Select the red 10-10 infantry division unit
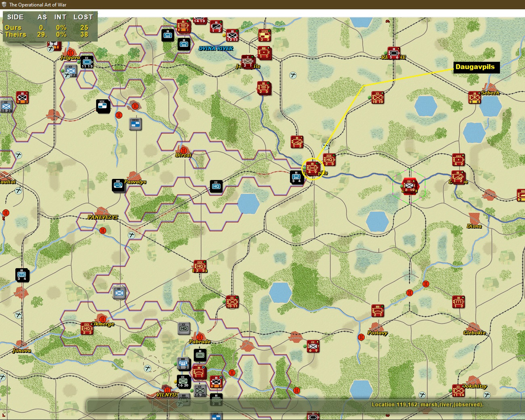525x420 pixels. (x=378, y=97)
